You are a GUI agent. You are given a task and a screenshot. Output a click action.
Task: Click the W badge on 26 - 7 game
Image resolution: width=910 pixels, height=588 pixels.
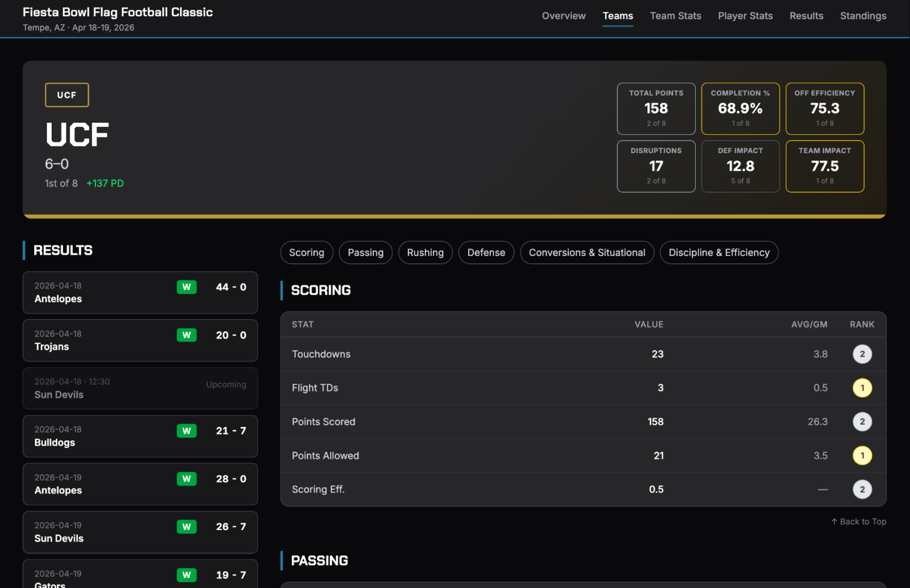[x=186, y=527]
